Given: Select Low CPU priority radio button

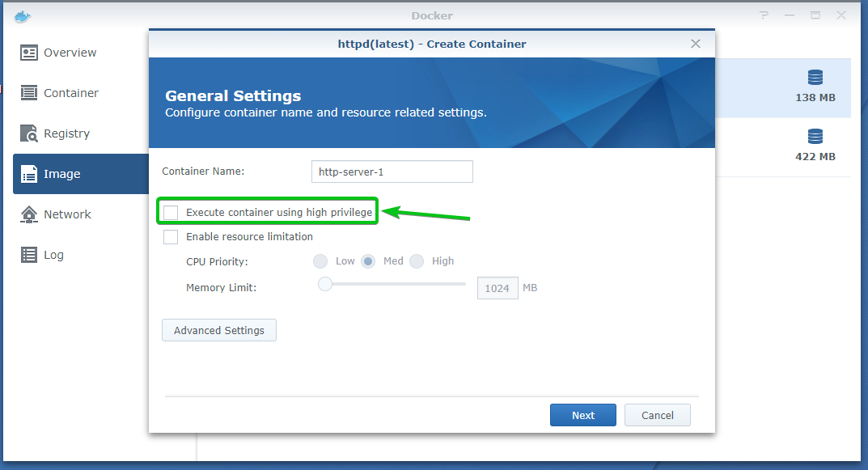Looking at the screenshot, I should click(320, 261).
